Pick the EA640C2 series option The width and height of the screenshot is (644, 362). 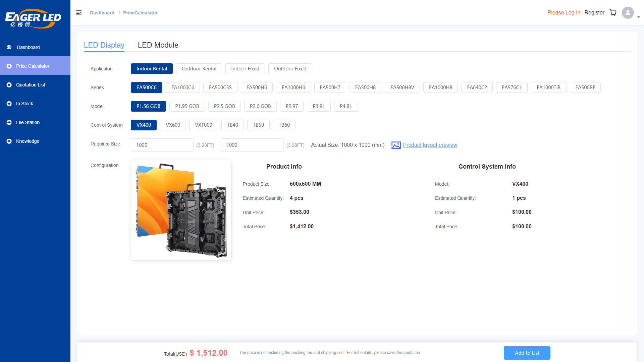pyautogui.click(x=477, y=87)
